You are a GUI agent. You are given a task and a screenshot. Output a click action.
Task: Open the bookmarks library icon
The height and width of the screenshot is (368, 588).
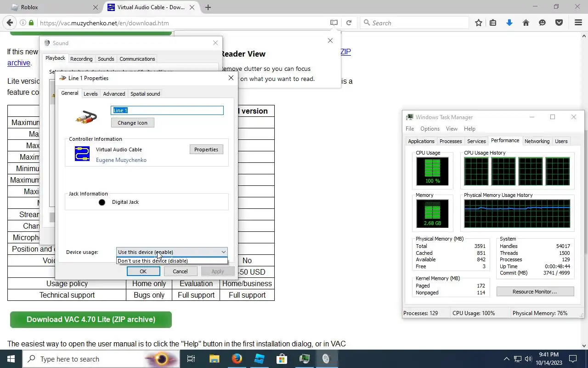coord(493,23)
